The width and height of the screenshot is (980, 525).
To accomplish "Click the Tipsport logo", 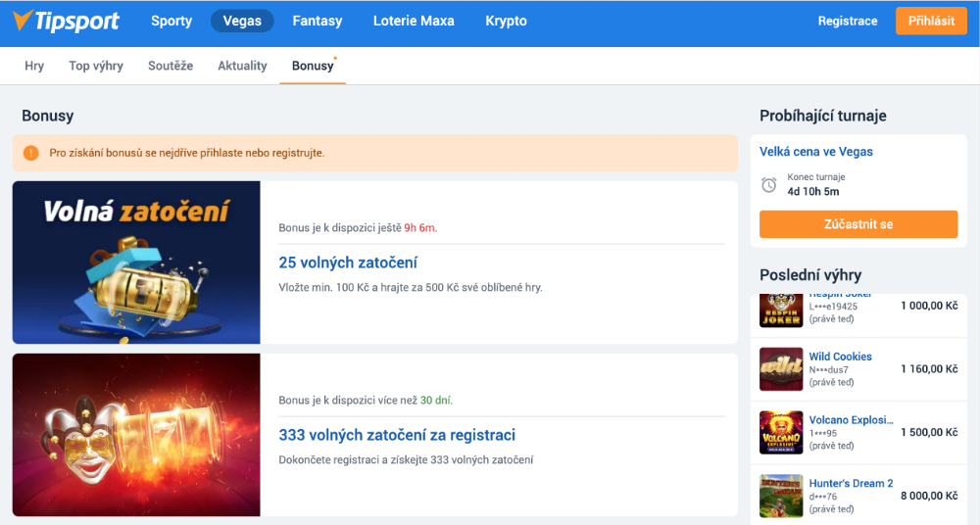I will click(x=66, y=21).
